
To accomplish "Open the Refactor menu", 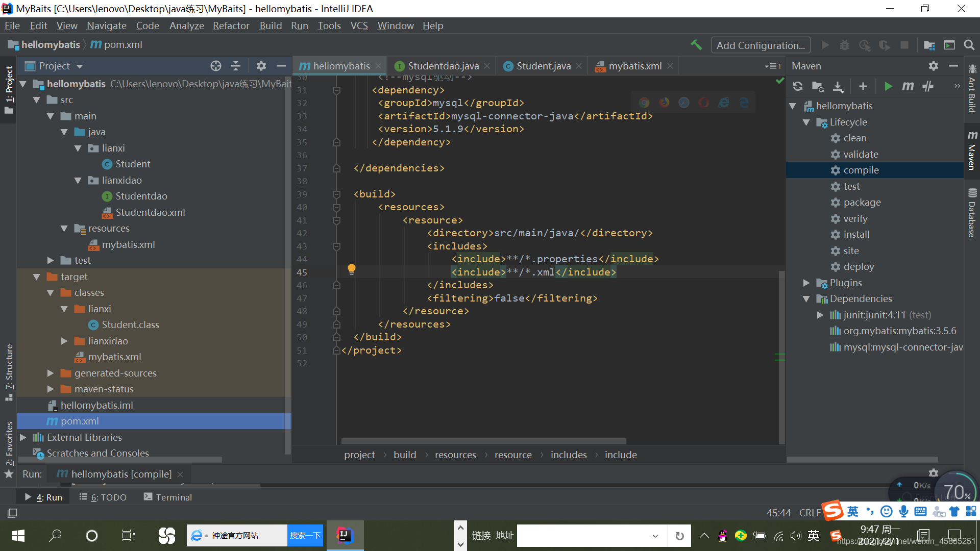I will [231, 26].
